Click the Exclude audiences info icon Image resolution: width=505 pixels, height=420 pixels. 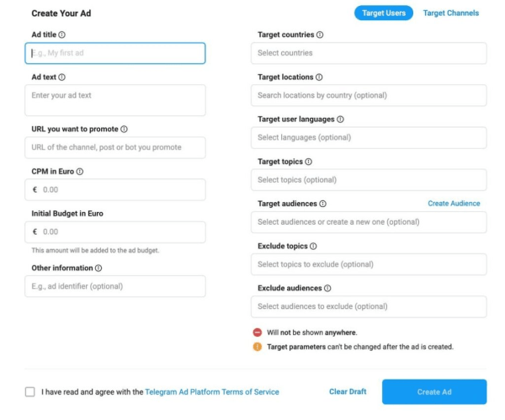point(327,289)
